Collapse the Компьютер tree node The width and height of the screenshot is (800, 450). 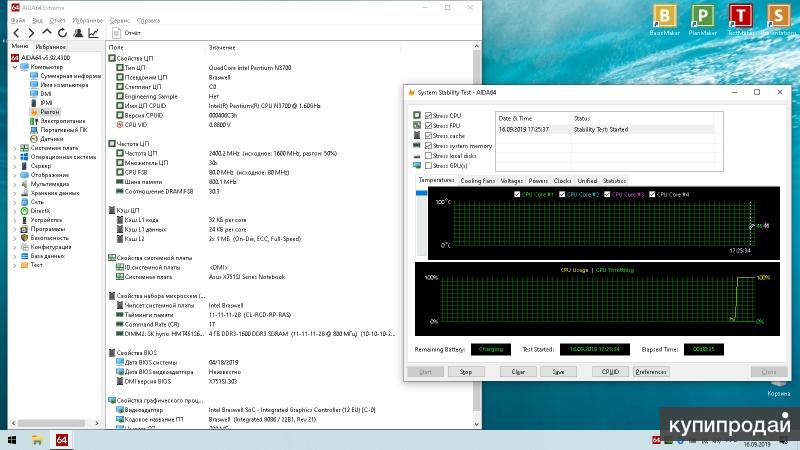click(15, 67)
